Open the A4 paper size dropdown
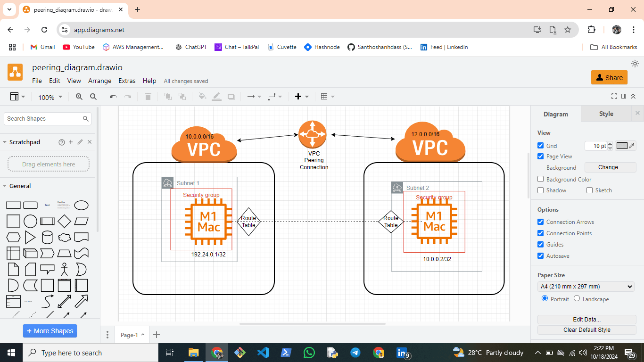644x362 pixels. 586,287
